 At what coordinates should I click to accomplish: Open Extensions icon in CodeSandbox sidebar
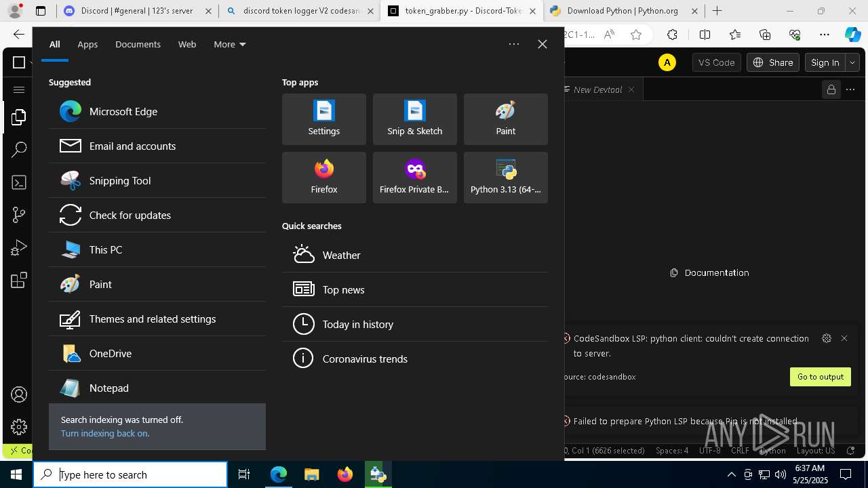19,280
